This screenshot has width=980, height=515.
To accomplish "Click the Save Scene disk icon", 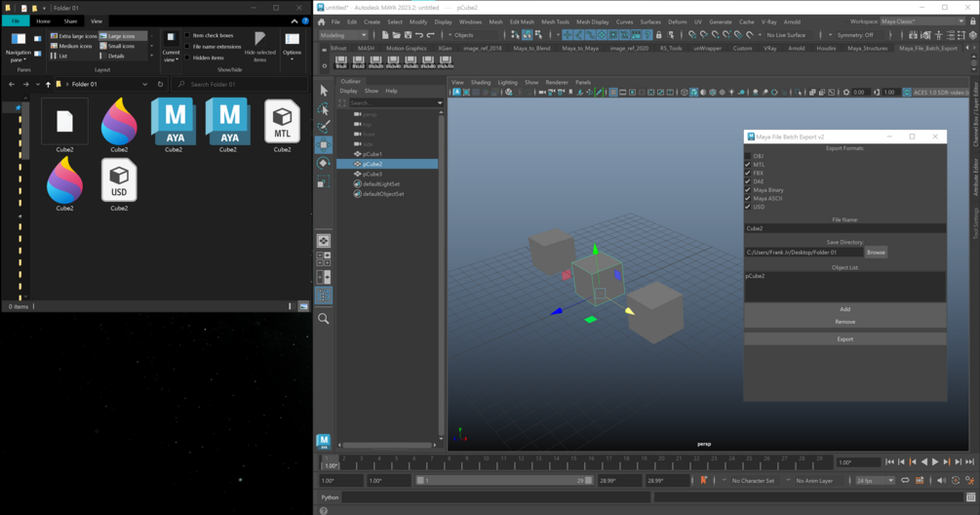I will (408, 35).
